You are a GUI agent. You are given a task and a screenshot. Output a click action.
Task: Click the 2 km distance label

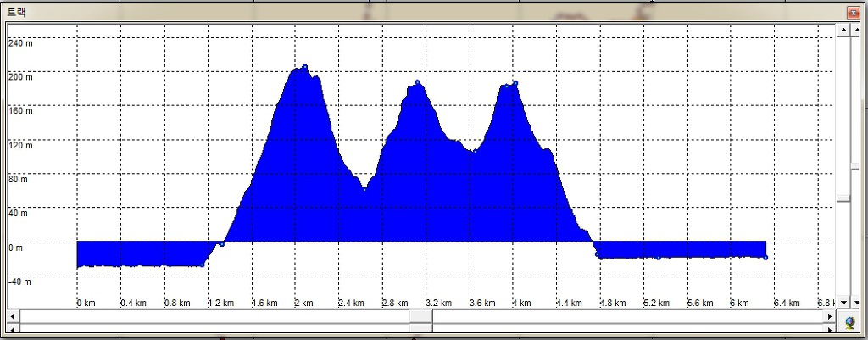coord(303,303)
